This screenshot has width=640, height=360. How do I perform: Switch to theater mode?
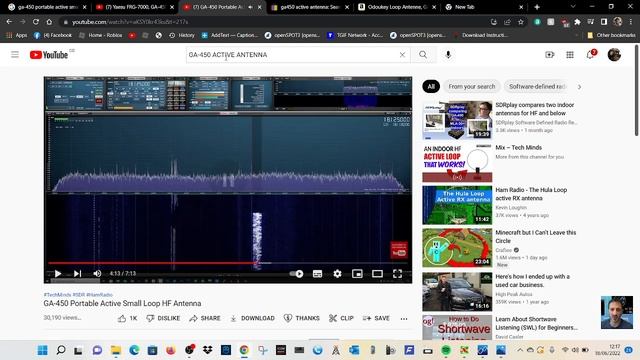(x=377, y=273)
